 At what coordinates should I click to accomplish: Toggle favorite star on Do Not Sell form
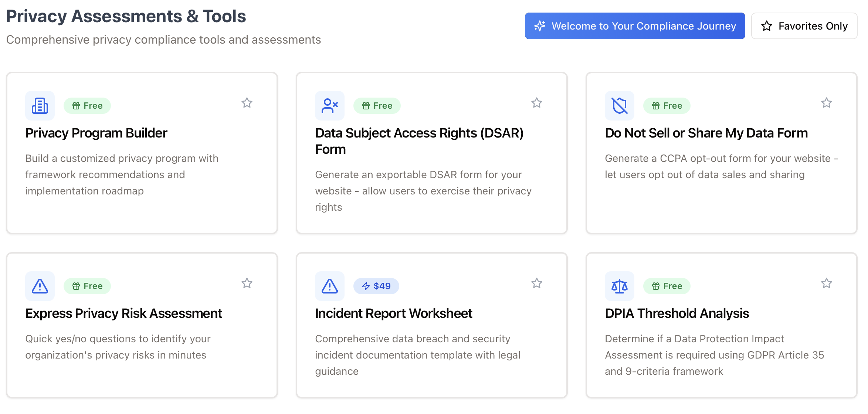(x=827, y=103)
